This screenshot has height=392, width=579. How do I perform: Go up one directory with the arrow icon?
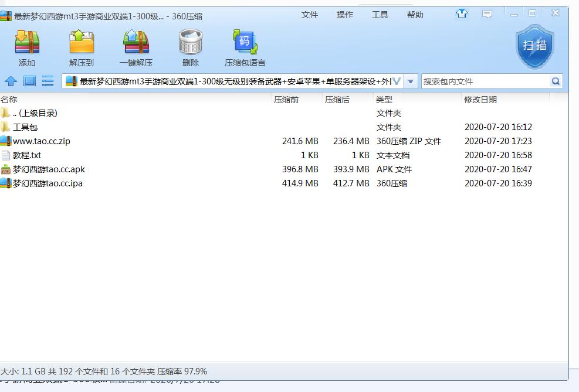(x=11, y=81)
